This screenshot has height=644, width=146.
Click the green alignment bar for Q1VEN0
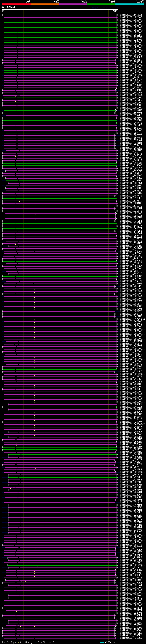[62, 180]
